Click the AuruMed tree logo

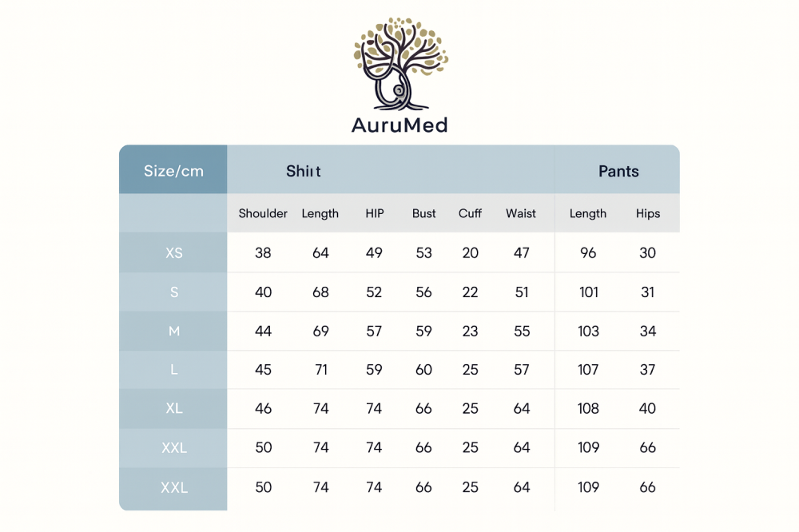click(400, 64)
